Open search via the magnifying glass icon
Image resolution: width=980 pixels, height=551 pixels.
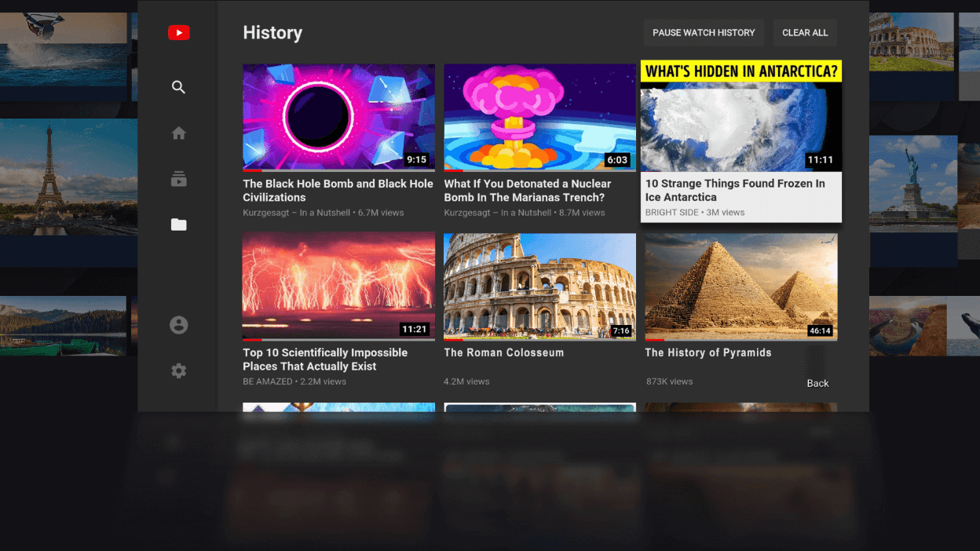coord(178,87)
